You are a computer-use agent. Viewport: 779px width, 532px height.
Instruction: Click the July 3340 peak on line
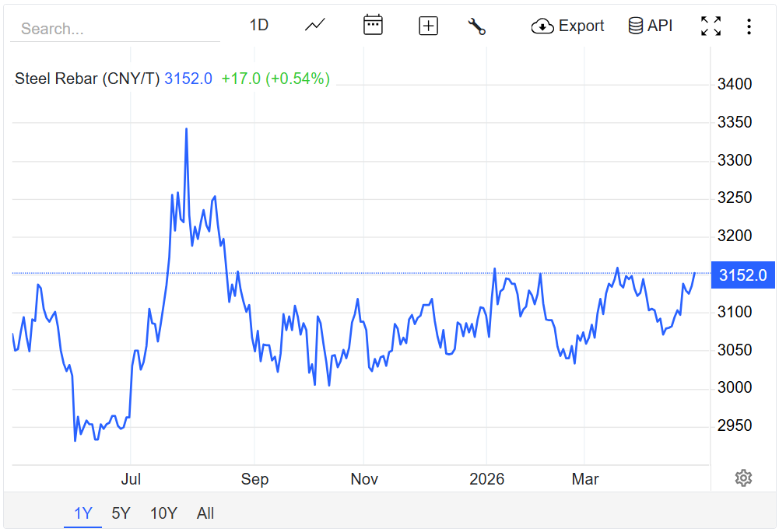click(186, 129)
